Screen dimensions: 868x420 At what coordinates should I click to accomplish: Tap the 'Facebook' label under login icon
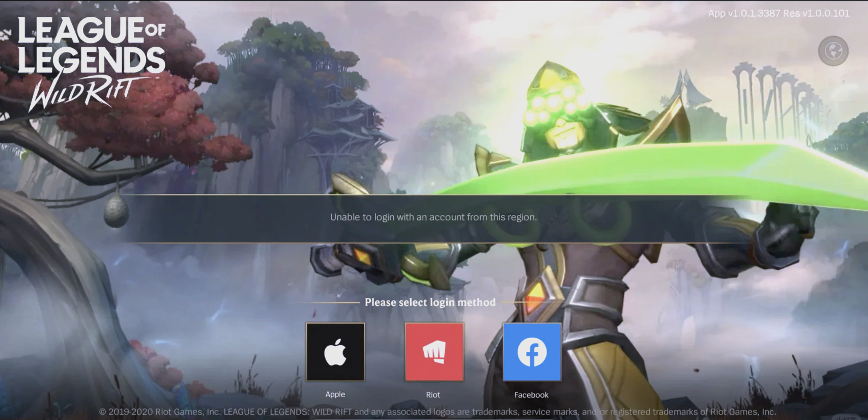coord(531,395)
